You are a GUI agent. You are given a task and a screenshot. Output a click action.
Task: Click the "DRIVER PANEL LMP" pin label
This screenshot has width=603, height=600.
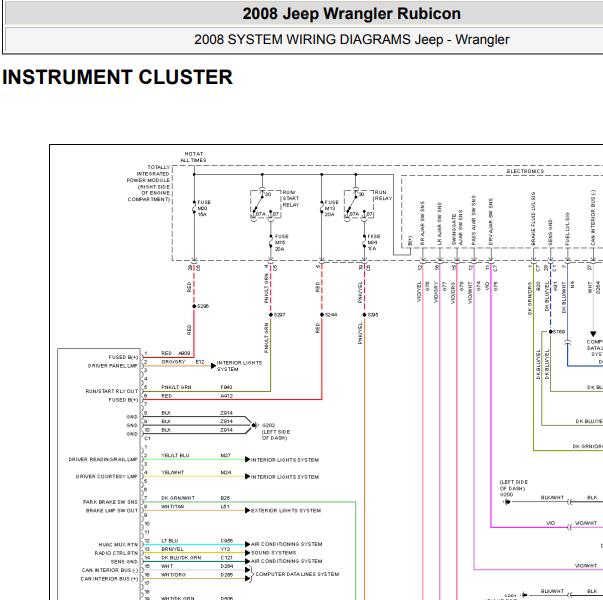(113, 366)
